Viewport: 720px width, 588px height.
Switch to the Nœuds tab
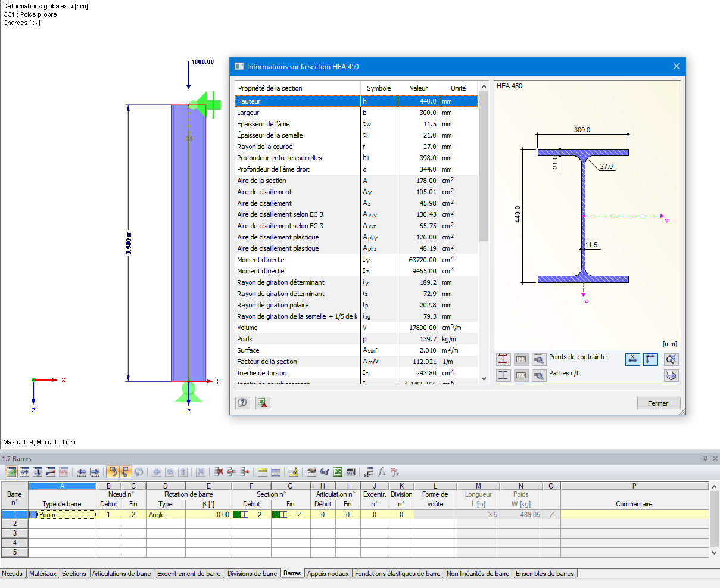[13, 574]
